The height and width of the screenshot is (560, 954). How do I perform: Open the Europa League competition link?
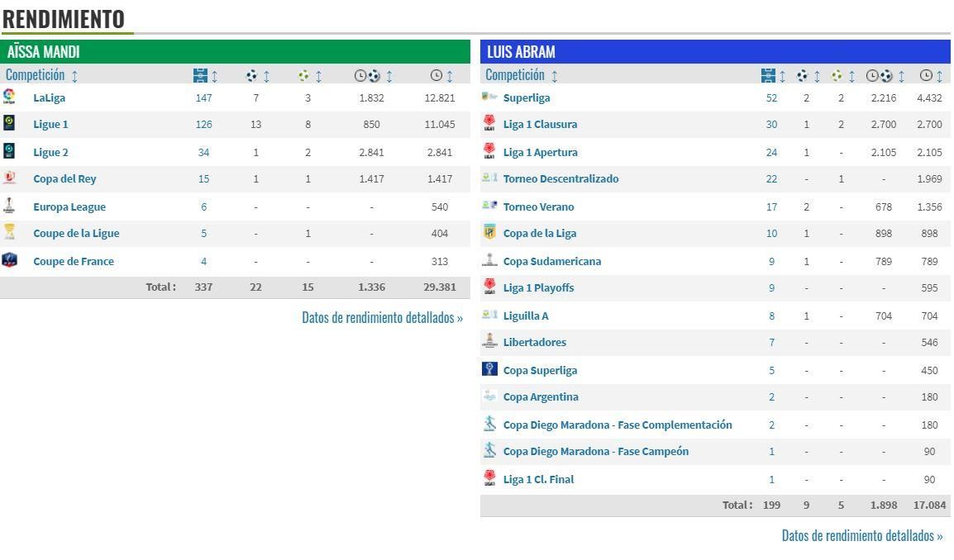click(x=69, y=206)
